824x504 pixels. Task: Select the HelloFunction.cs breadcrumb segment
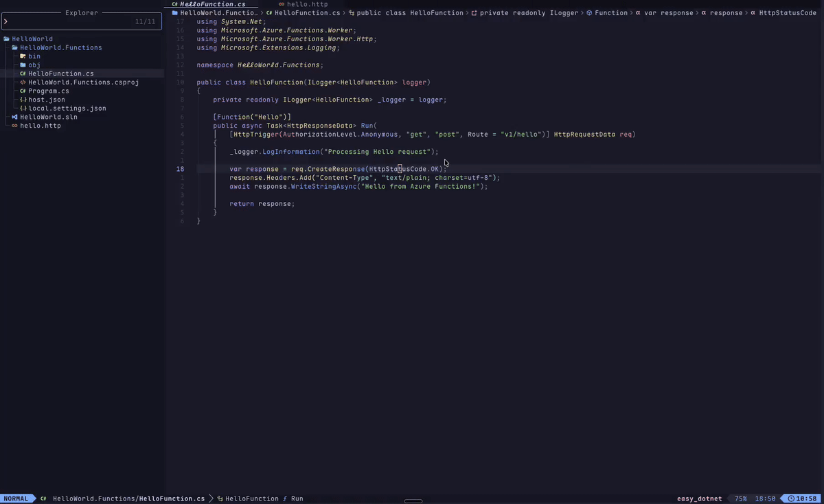[307, 13]
